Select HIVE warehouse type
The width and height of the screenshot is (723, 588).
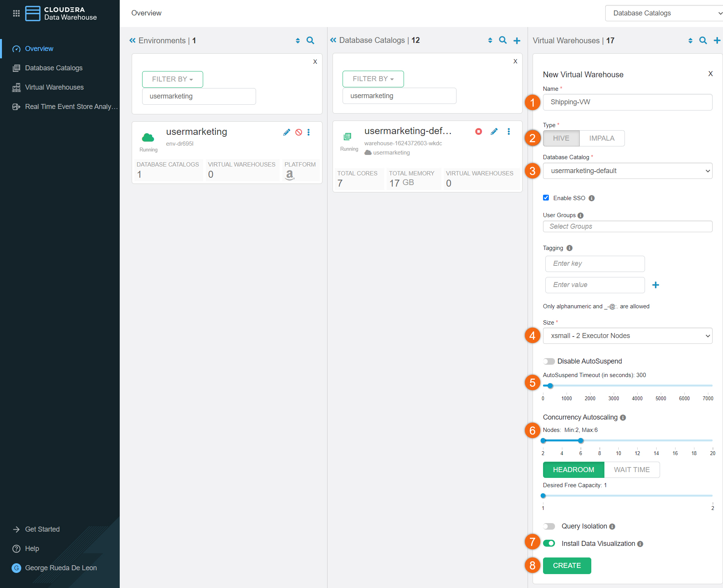click(x=561, y=138)
